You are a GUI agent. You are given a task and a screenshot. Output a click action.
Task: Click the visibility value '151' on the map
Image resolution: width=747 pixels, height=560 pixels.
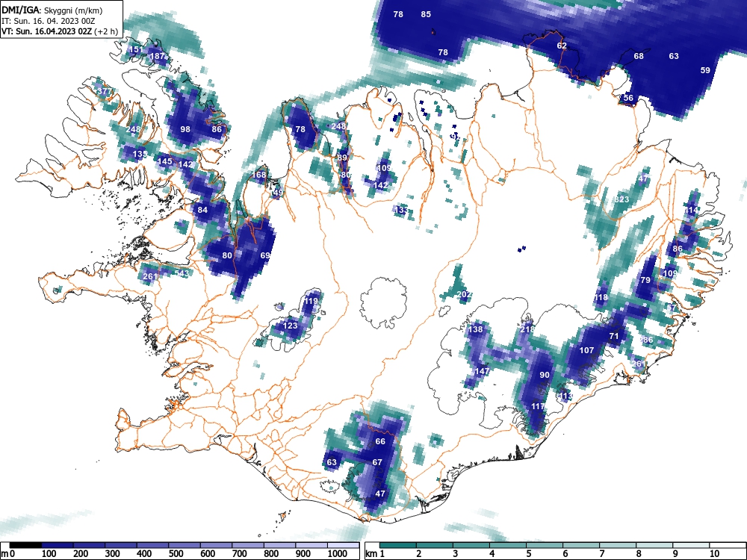[136, 50]
